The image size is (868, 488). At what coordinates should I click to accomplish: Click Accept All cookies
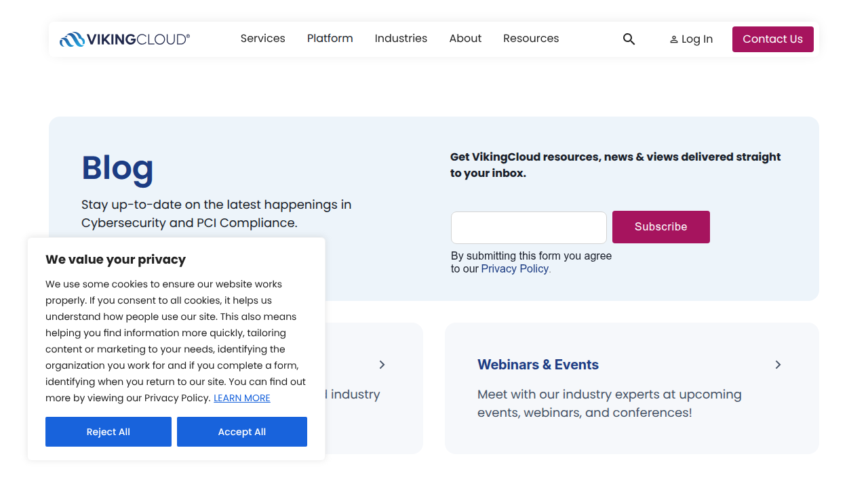click(x=242, y=432)
